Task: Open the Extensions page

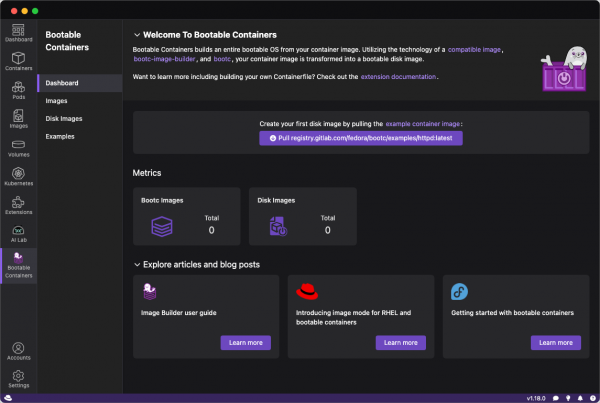Action: 18,205
